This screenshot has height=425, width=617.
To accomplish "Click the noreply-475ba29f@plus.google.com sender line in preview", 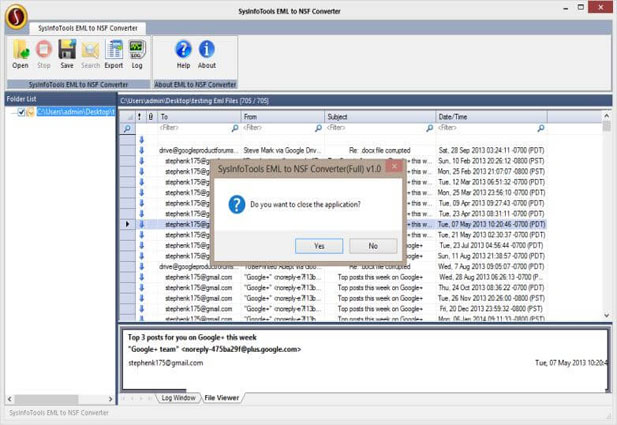I will (x=214, y=349).
